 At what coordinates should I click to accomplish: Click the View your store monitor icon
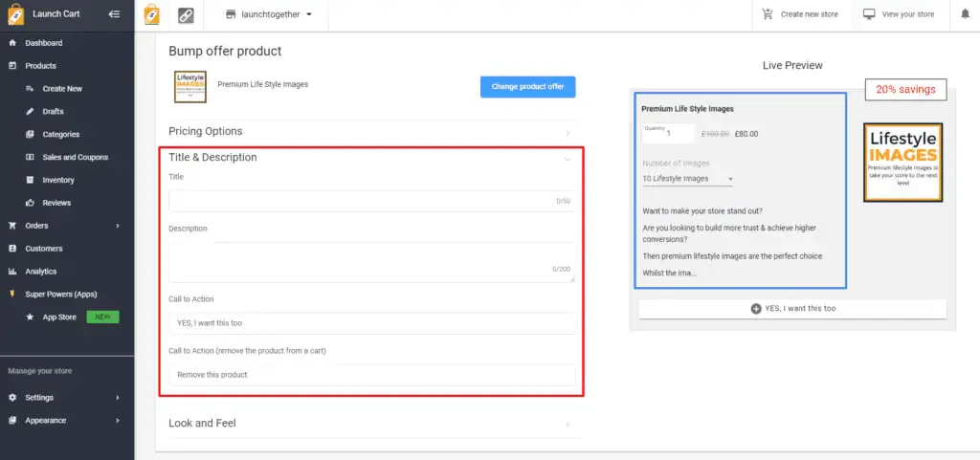(869, 13)
